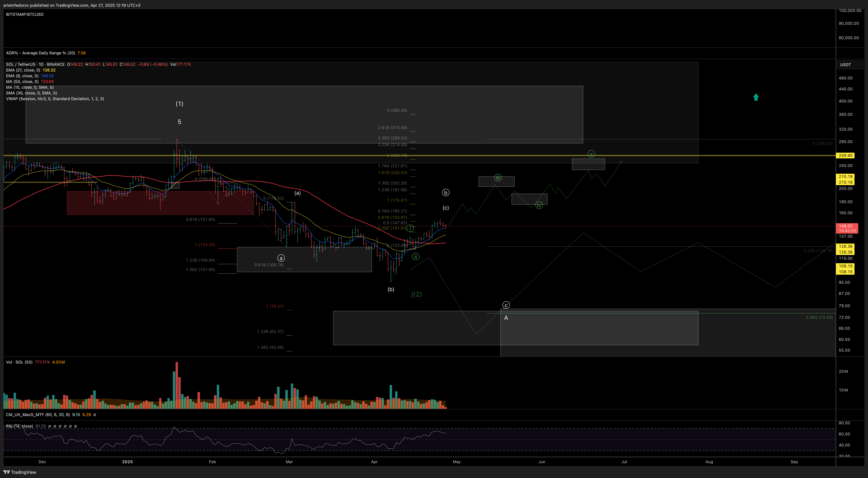Click the BITSTAMP:BTCUSD symbol label
This screenshot has height=478, width=868.
click(25, 14)
